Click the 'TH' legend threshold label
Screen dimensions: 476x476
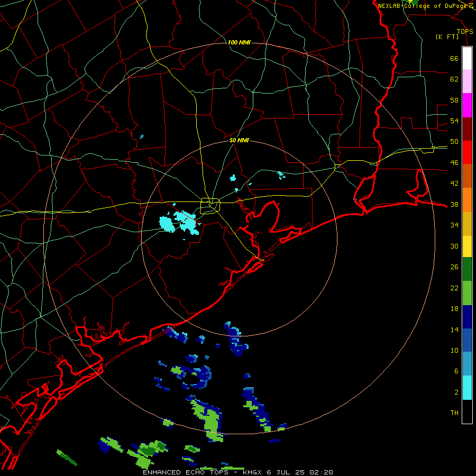coord(454,413)
